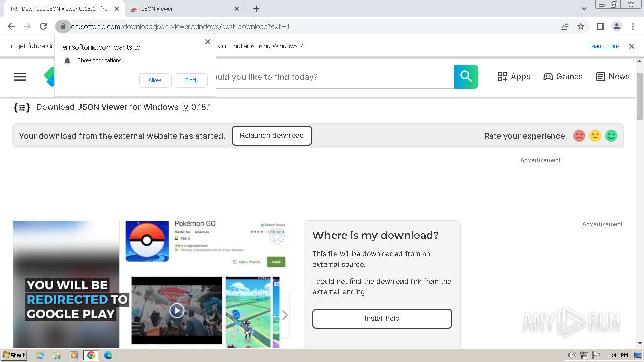This screenshot has width=644, height=362.
Task: Open Install help
Action: coord(382,319)
